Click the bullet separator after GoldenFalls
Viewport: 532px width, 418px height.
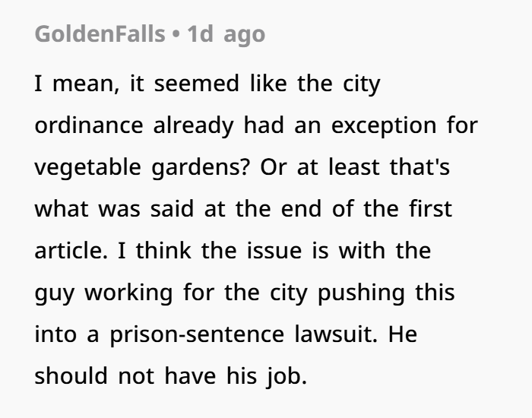coord(176,34)
